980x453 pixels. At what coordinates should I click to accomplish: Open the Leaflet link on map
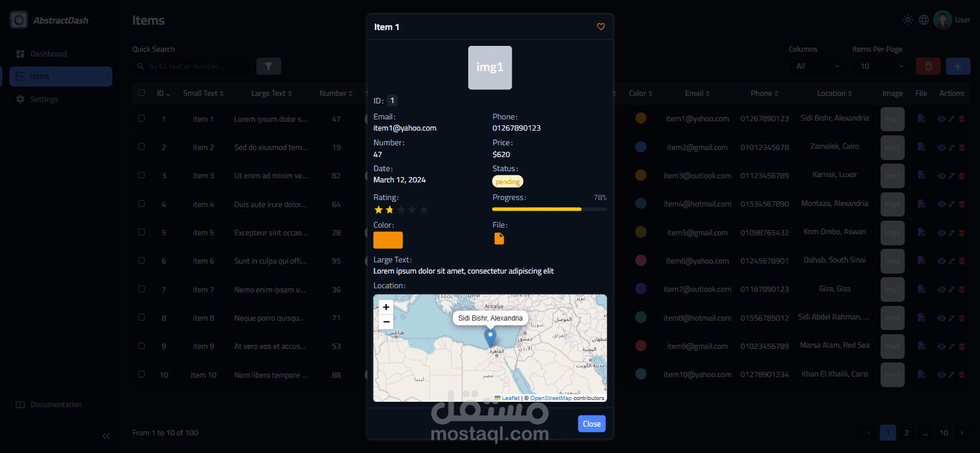pos(507,398)
